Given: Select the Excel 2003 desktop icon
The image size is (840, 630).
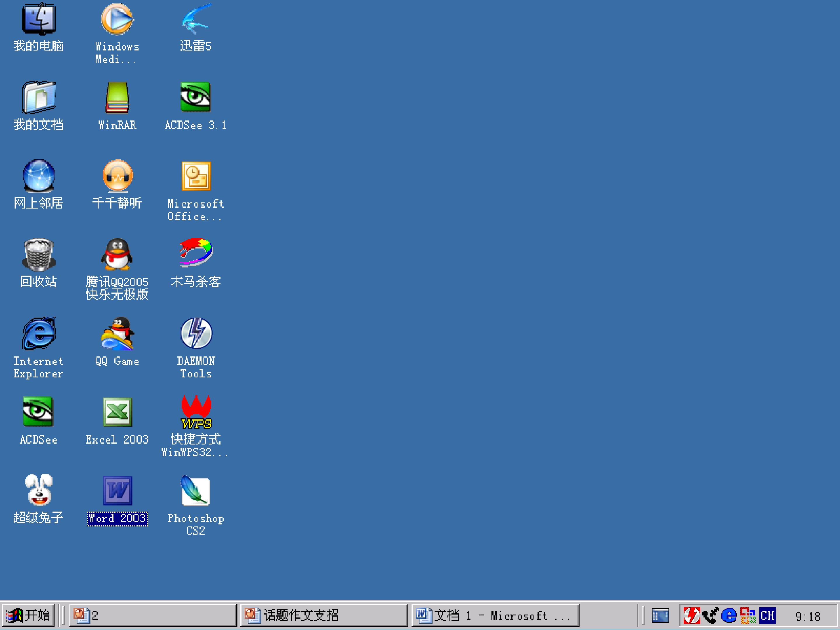Looking at the screenshot, I should tap(117, 412).
